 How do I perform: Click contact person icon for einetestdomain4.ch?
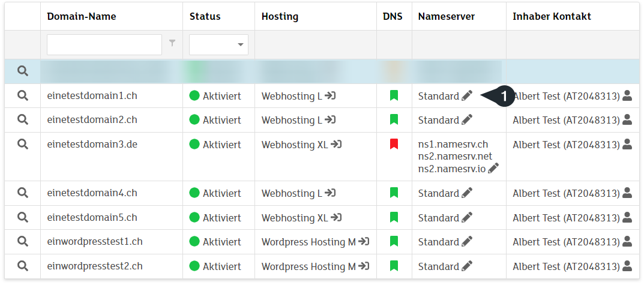[627, 193]
